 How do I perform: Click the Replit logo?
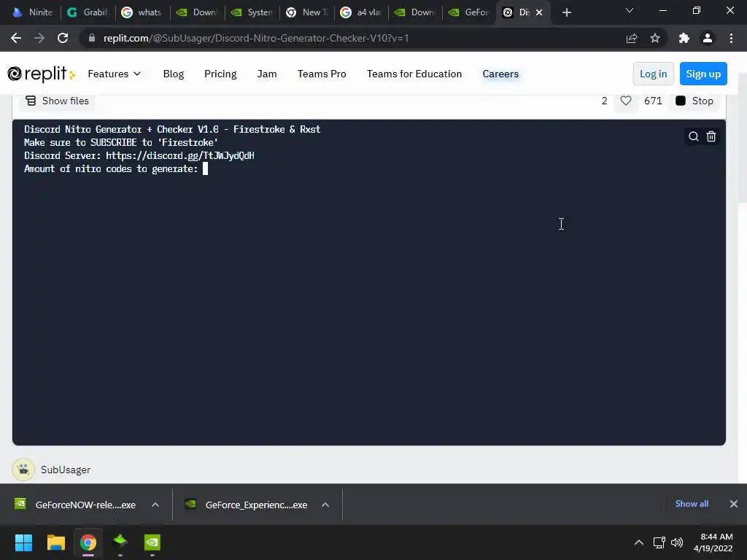point(41,74)
